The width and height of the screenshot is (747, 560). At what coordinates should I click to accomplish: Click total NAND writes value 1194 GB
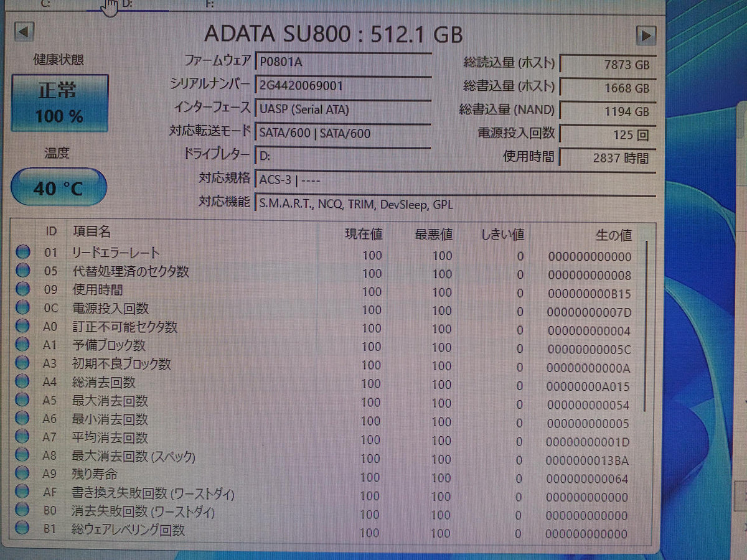608,111
